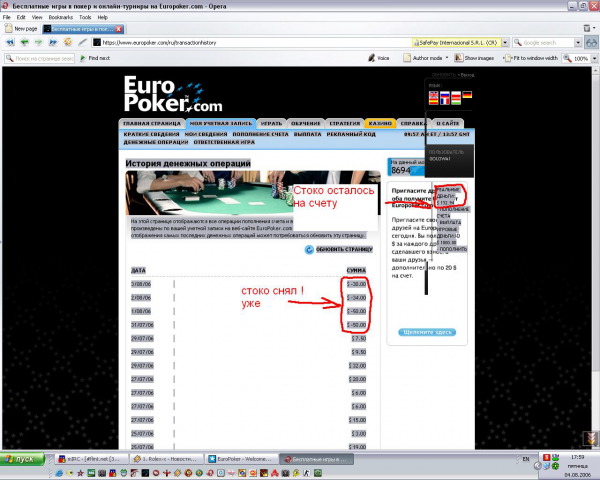Click the magnifier icon of the zoom box
The width and height of the screenshot is (600, 480).
[568, 58]
